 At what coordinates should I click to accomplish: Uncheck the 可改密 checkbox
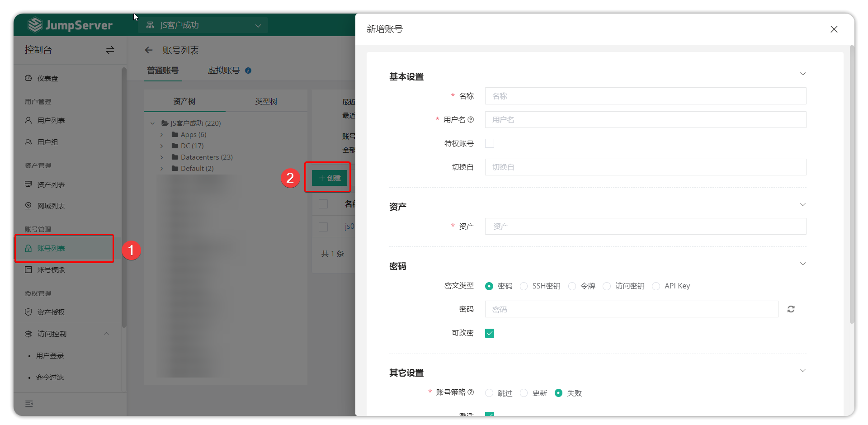click(490, 333)
